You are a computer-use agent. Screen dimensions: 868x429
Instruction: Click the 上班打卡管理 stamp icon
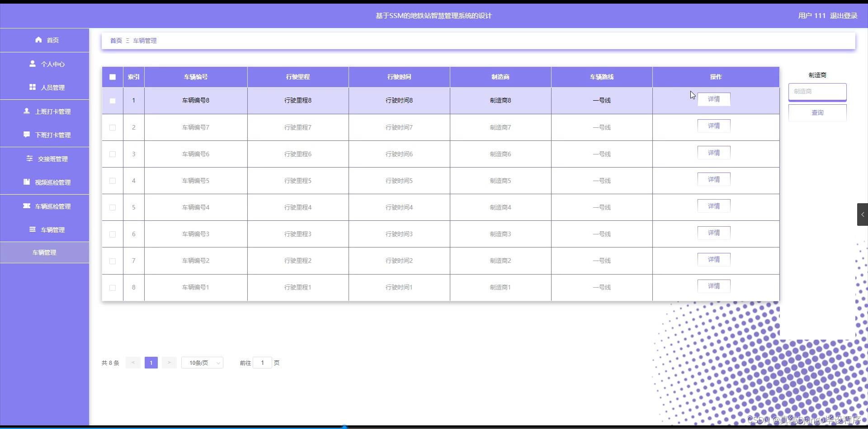pos(27,111)
